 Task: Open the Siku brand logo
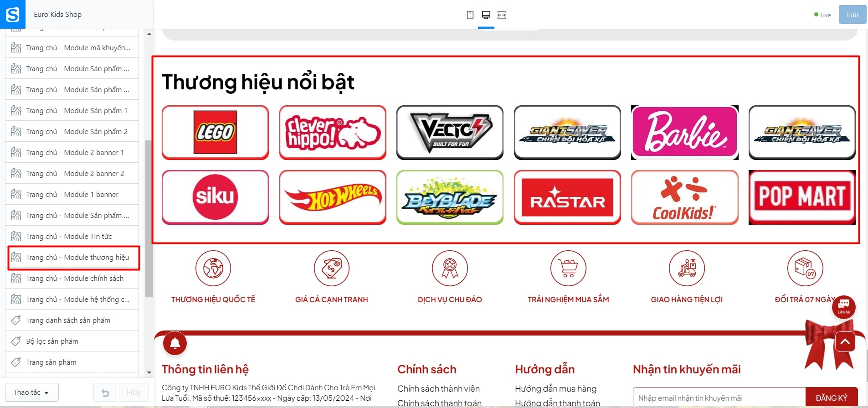point(215,197)
